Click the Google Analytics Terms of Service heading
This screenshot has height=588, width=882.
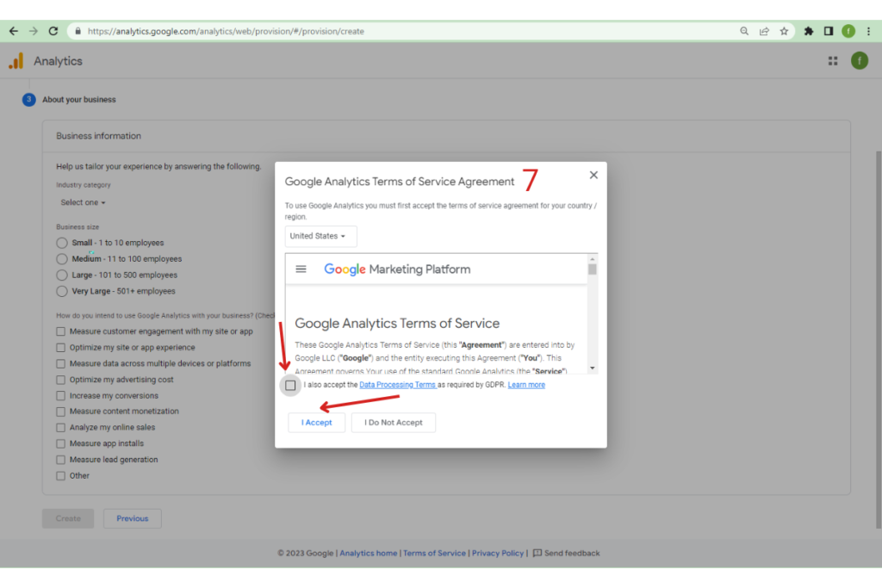pos(397,324)
